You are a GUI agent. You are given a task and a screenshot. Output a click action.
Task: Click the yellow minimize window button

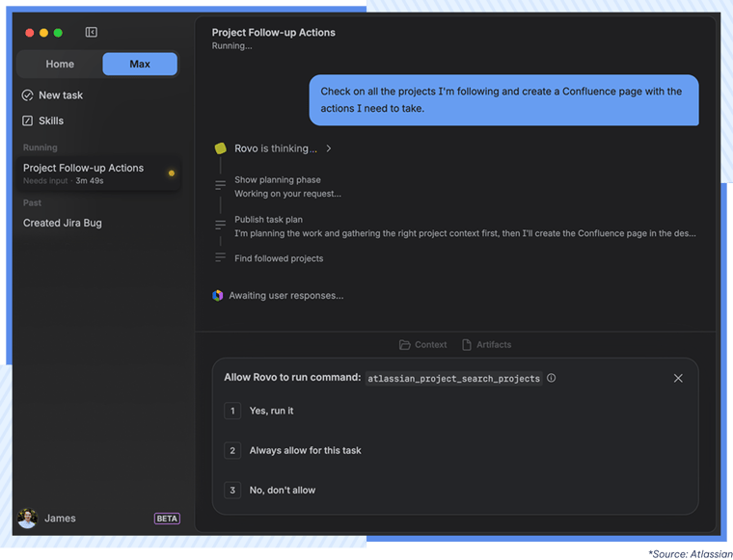pyautogui.click(x=44, y=33)
